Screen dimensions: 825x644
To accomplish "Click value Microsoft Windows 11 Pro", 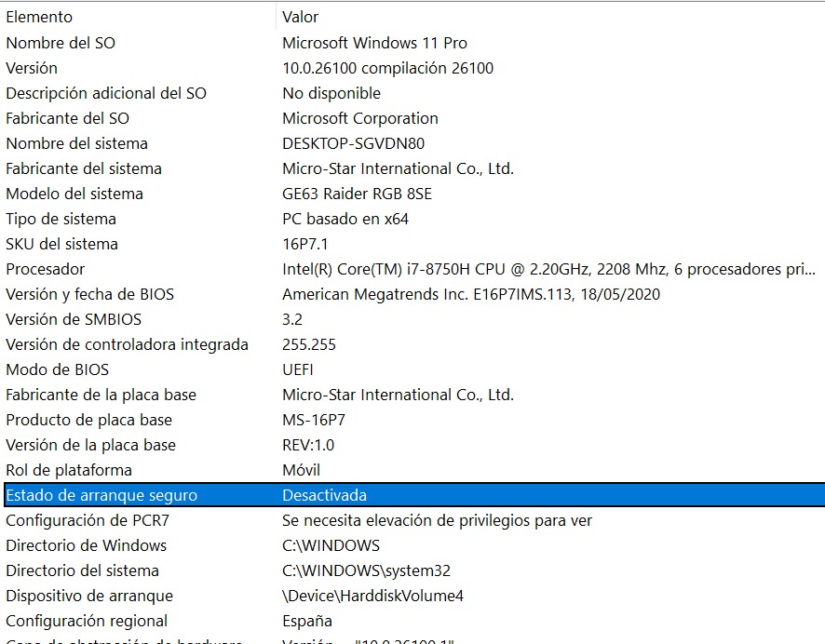I will tap(374, 43).
